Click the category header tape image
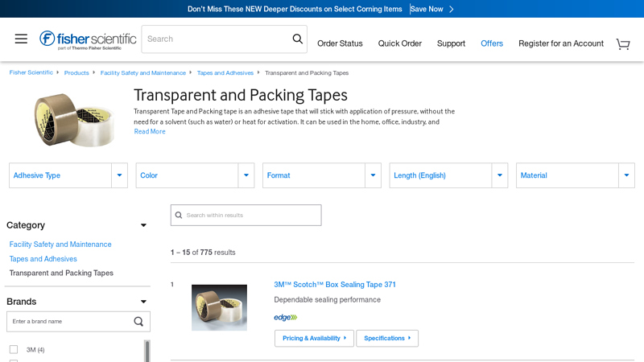 (x=74, y=120)
